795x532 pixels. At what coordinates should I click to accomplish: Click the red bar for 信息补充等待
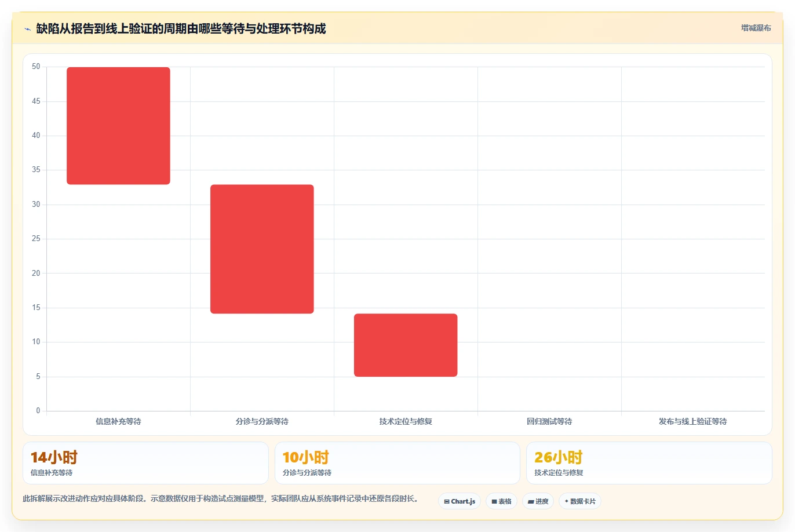[118, 126]
